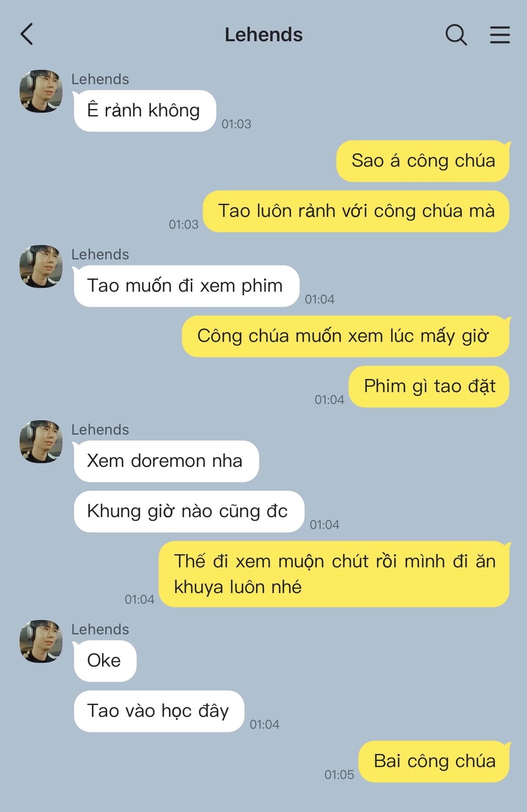Select the 'Ê rảnh không' message bubble

point(145,111)
